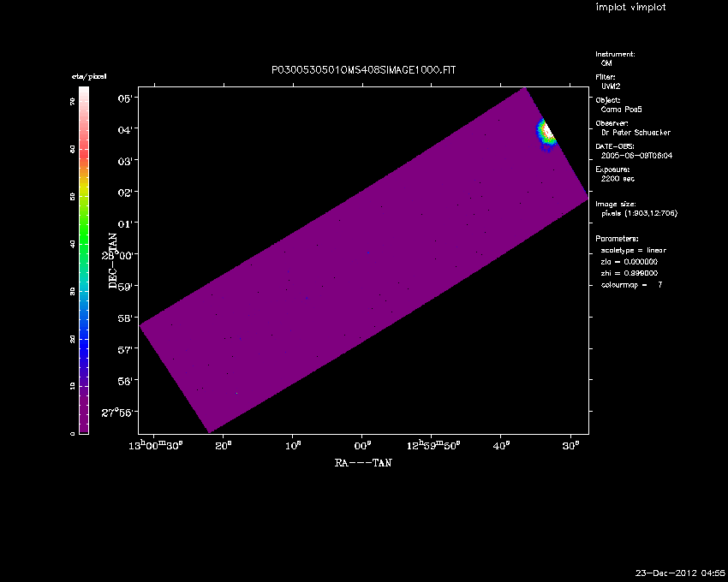The height and width of the screenshot is (582, 728).
Task: Click the 'colourmap = 7' parameter
Action: (x=631, y=285)
